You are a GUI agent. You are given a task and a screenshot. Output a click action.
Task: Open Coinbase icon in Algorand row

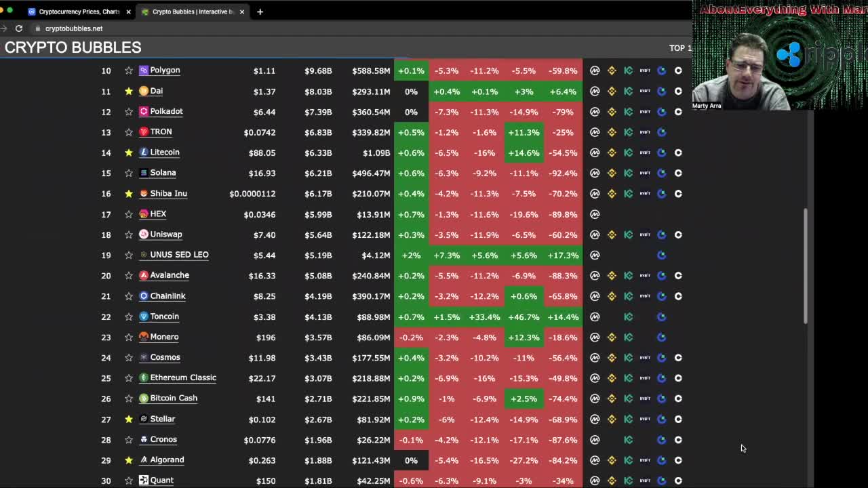[678, 460]
